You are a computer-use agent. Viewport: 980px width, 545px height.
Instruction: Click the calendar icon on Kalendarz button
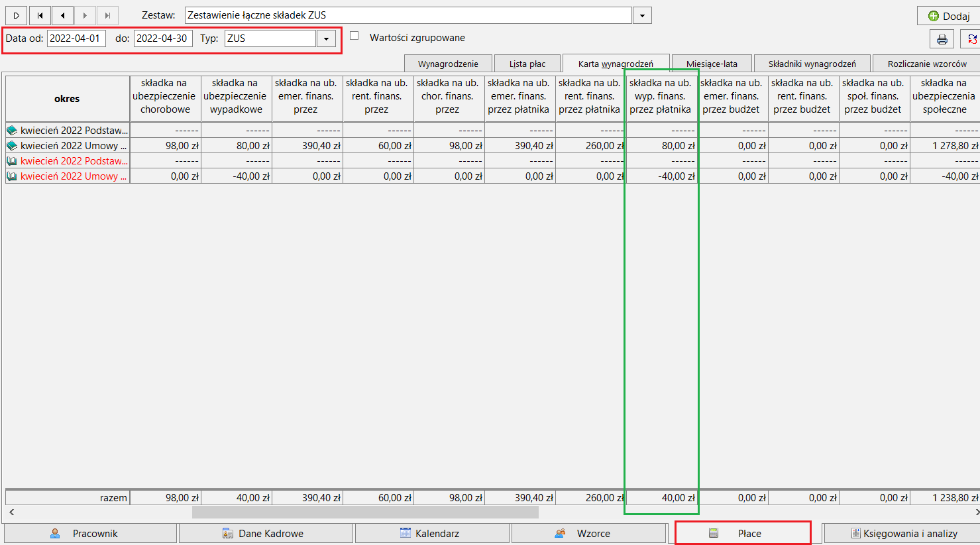point(406,533)
